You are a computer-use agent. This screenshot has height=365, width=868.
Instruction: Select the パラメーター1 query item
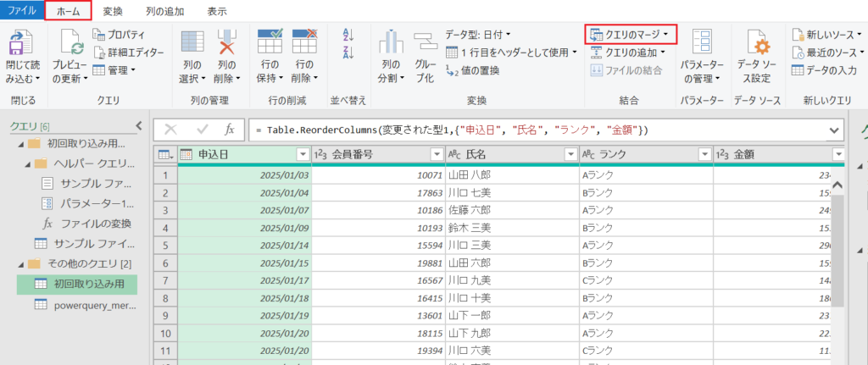(x=88, y=203)
